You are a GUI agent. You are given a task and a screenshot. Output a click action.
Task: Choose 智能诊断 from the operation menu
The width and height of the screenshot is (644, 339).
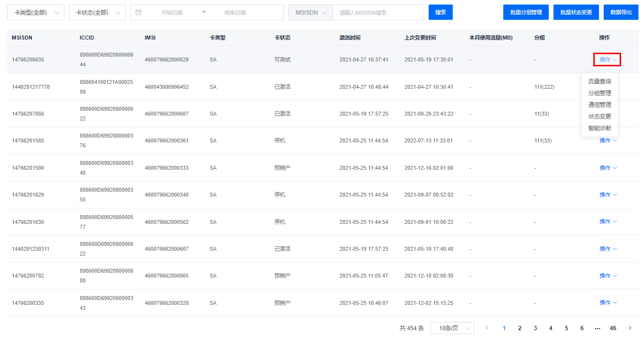coord(599,128)
